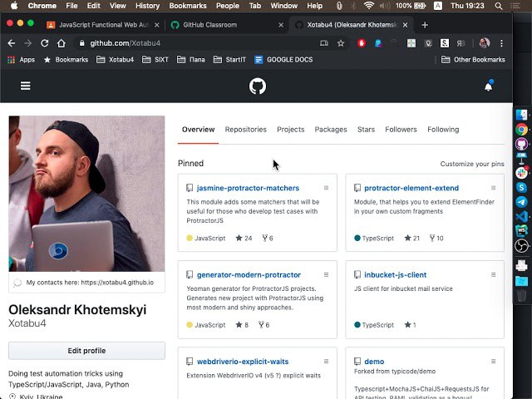
Task: Open Skype from the Dock
Action: 521,187
